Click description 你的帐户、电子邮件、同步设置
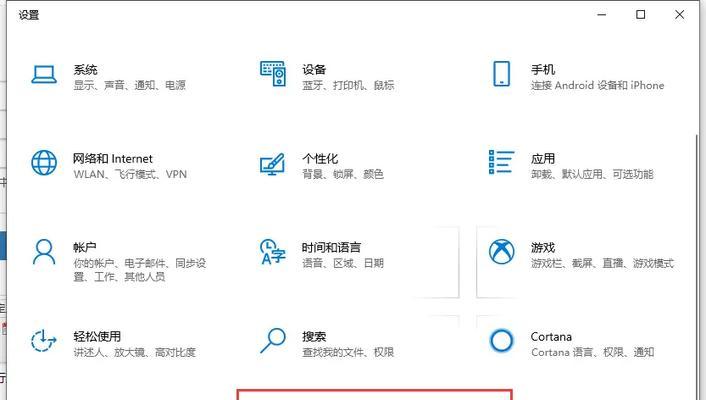Viewport: 706px width, 400px height. tap(140, 269)
